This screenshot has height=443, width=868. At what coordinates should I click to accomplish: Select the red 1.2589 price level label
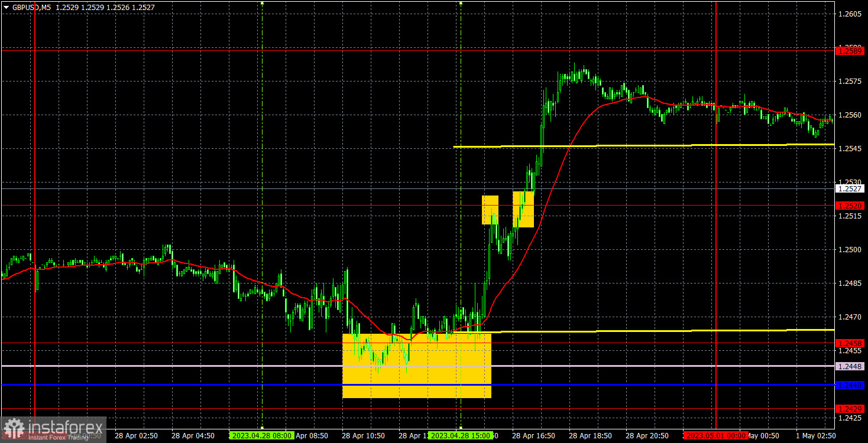coord(850,51)
